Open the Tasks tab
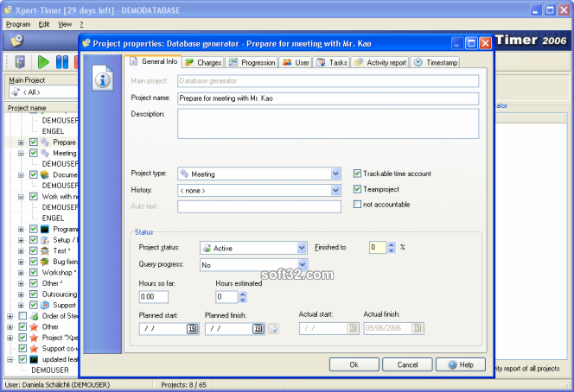The width and height of the screenshot is (574, 392). point(331,62)
